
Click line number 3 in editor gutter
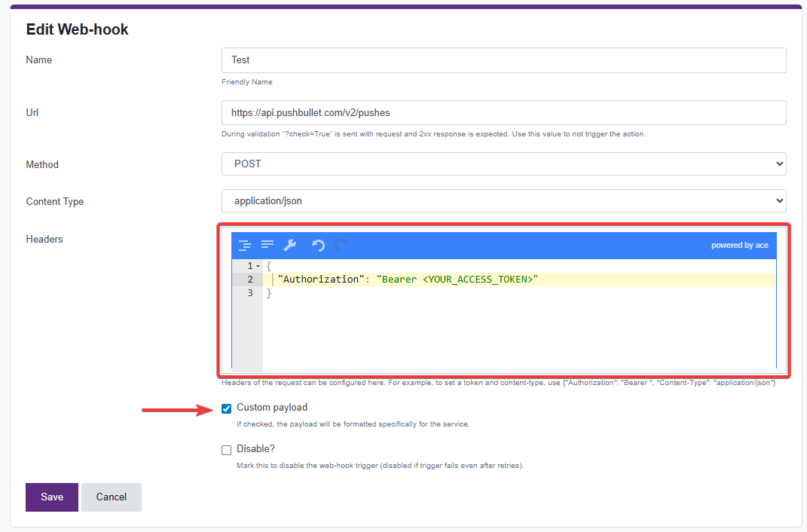tap(250, 293)
